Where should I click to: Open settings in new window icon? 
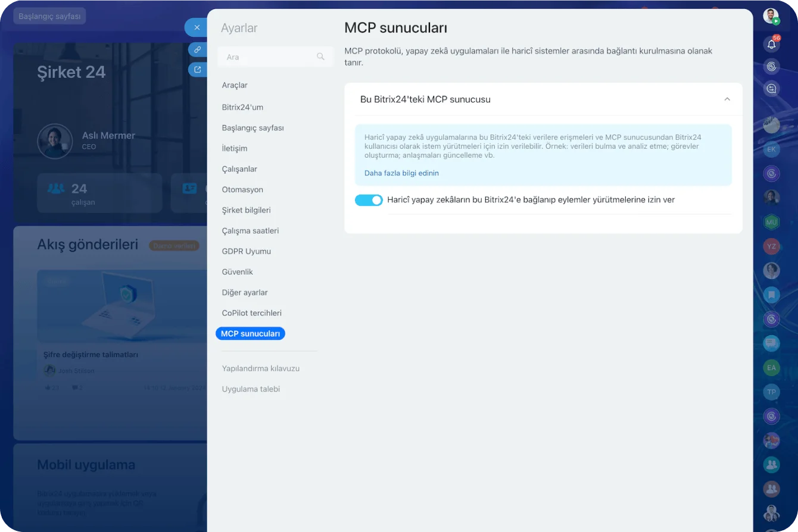(198, 70)
